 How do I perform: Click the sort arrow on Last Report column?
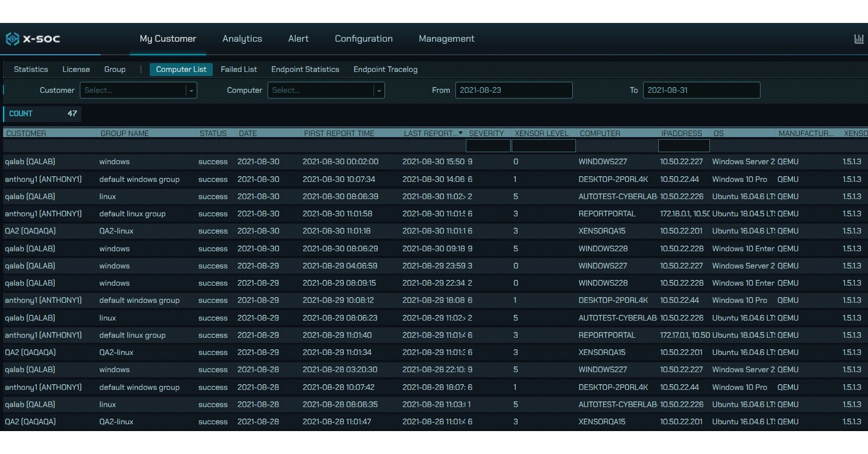point(461,133)
